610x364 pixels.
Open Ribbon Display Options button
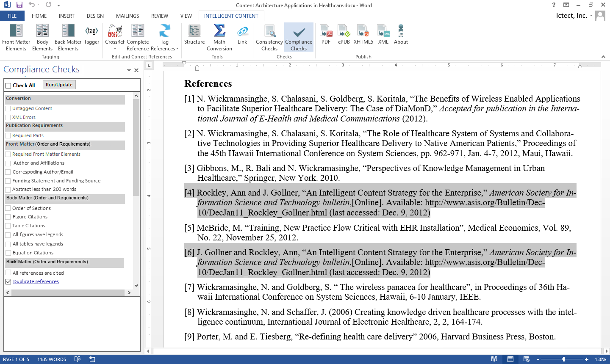(566, 5)
